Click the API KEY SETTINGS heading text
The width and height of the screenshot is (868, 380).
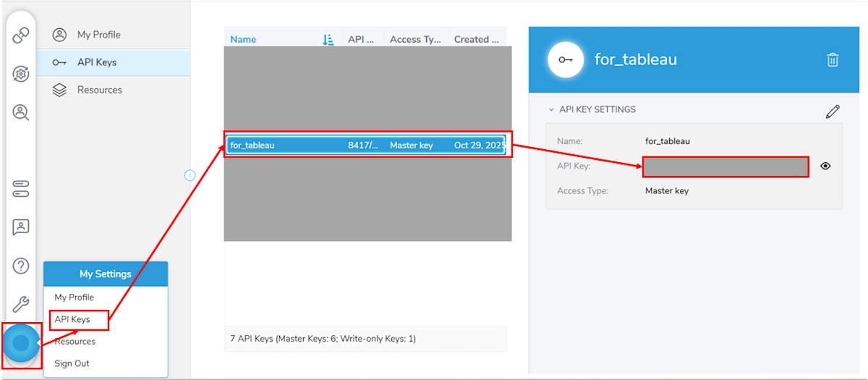pyautogui.click(x=597, y=110)
